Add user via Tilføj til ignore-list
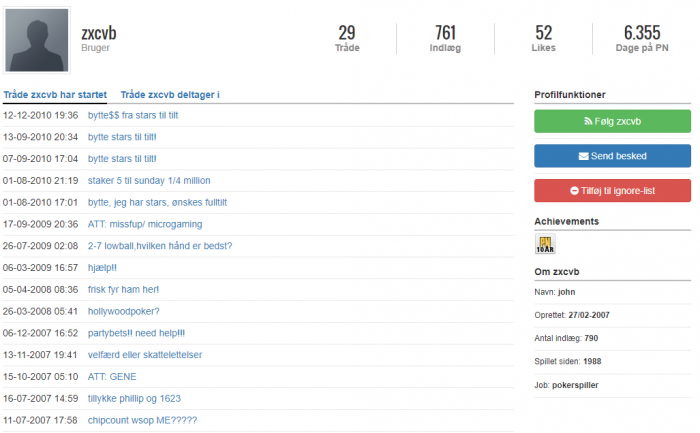This screenshot has width=700, height=433. click(612, 191)
